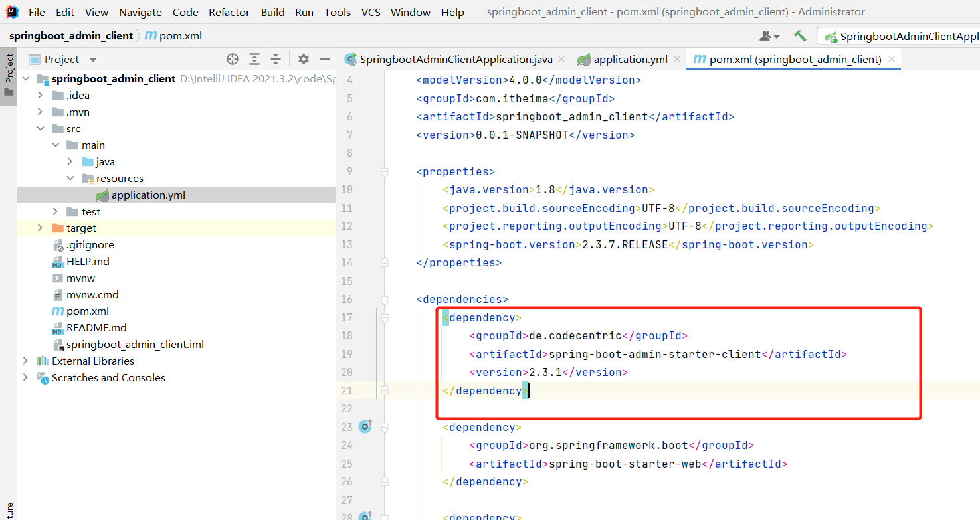
Task: Click fold marker at line 16 dependencies
Action: [x=384, y=300]
